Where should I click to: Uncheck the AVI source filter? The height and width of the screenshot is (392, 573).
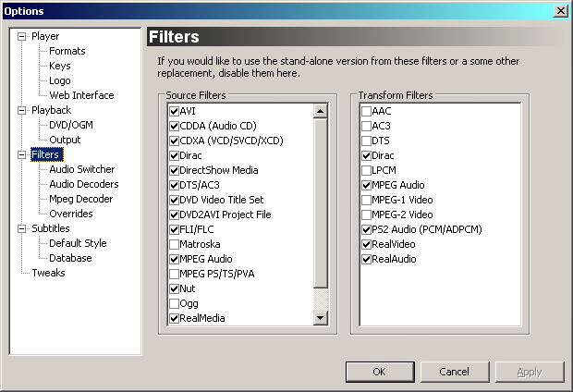174,111
